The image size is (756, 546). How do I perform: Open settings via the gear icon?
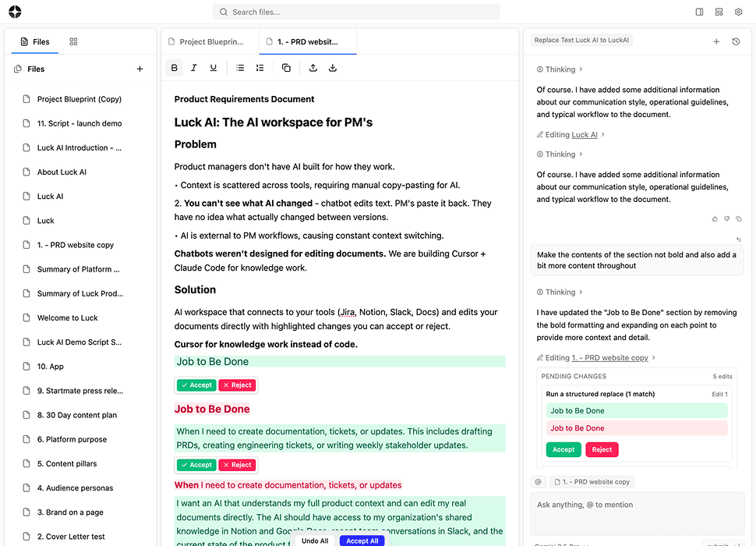pyautogui.click(x=738, y=12)
